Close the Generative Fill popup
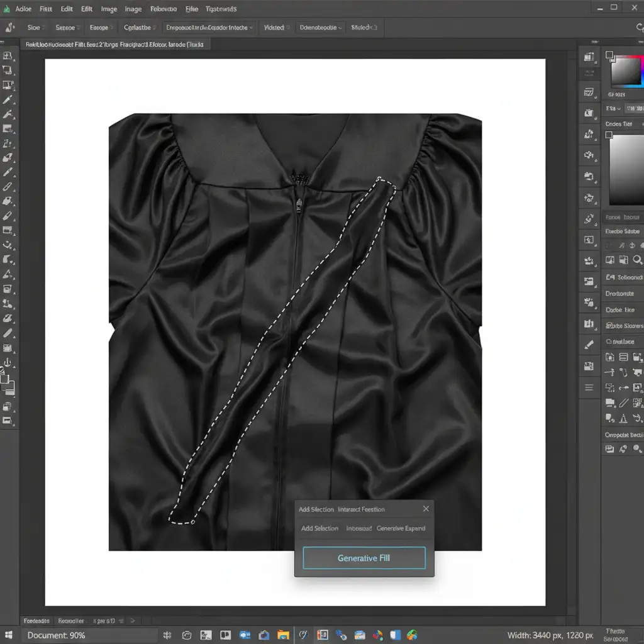 426,509
